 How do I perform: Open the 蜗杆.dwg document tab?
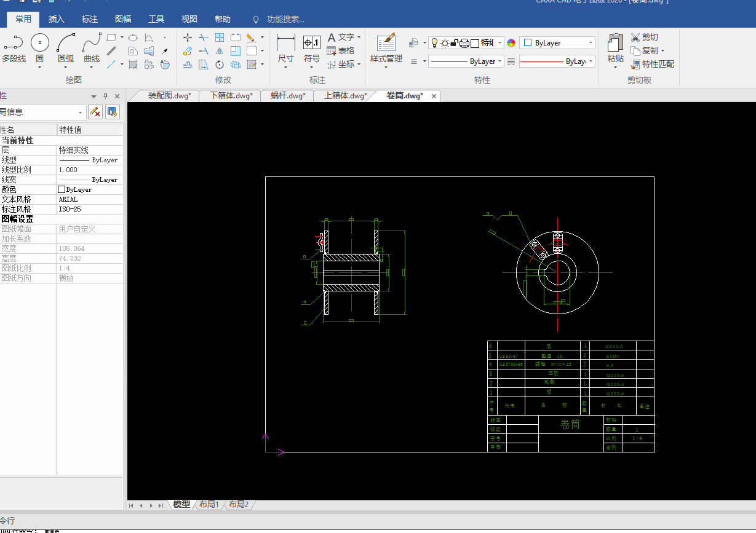[x=287, y=96]
